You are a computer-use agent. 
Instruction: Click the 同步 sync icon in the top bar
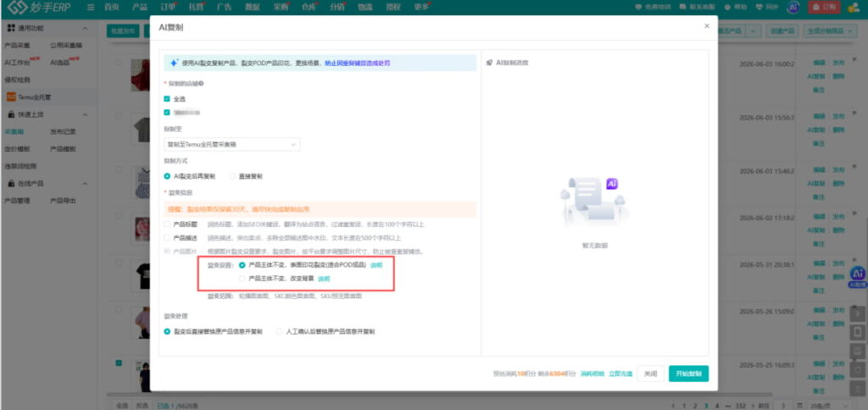(759, 7)
